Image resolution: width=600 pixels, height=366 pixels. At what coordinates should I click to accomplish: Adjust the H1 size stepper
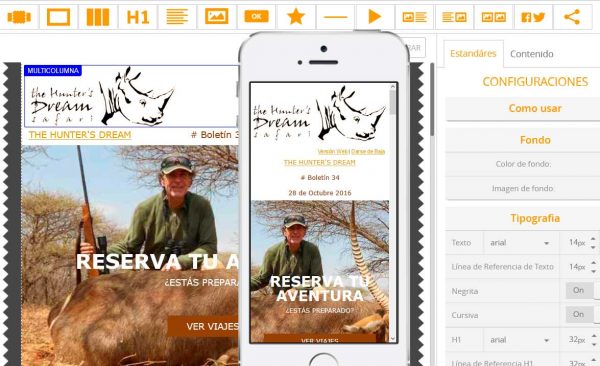coord(593,340)
